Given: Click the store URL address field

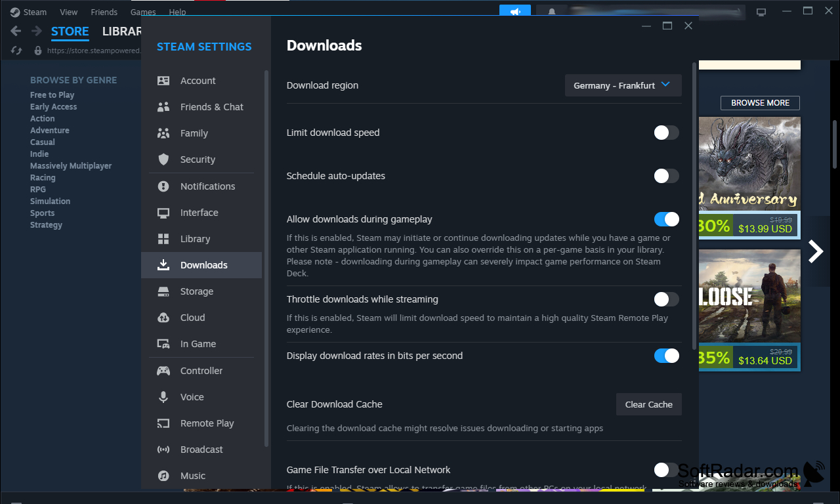Looking at the screenshot, I should 93,51.
